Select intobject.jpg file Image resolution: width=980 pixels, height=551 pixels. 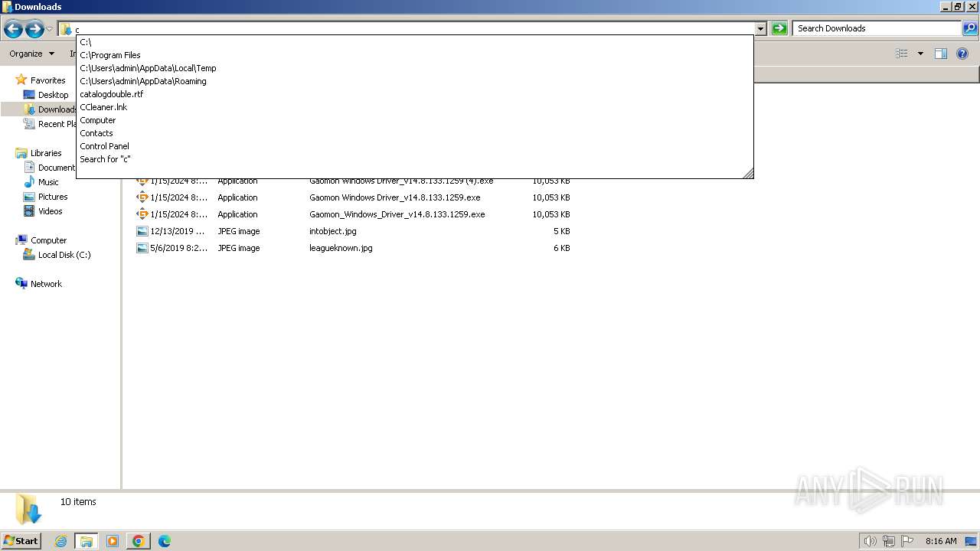tap(333, 231)
